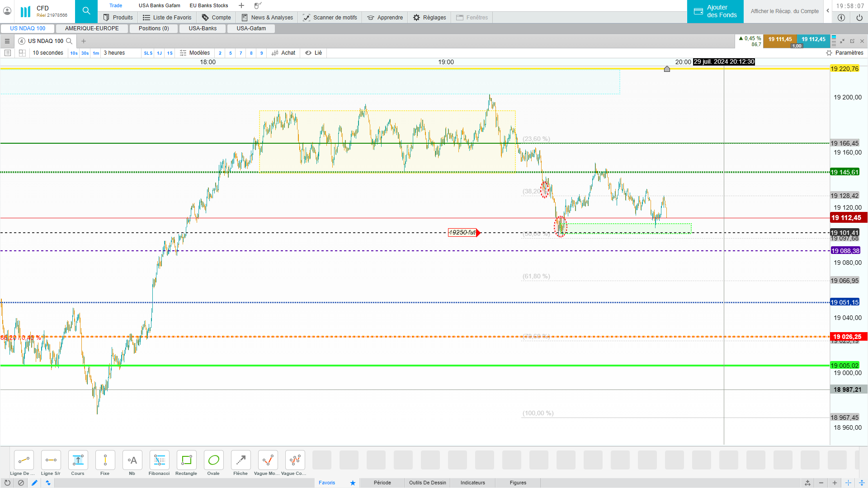The width and height of the screenshot is (868, 488).
Task: Open Paramètres chart settings
Action: [x=844, y=53]
